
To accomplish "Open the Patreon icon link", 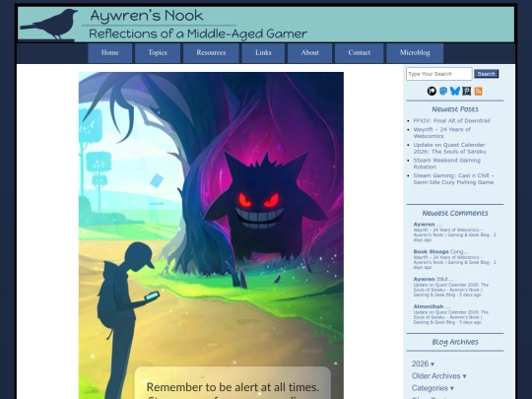I will 432,91.
